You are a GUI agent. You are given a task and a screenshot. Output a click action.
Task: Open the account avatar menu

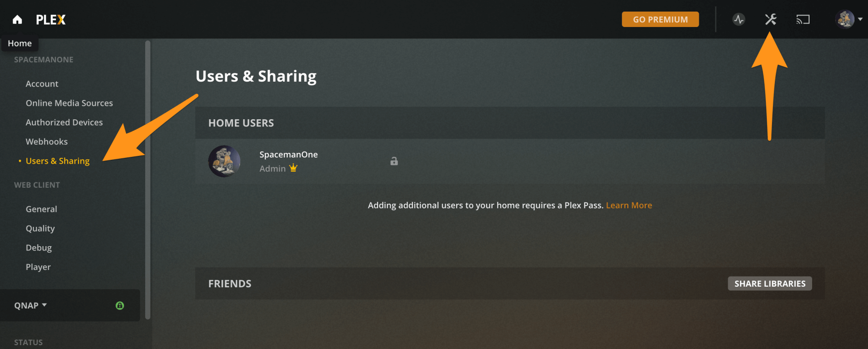point(849,19)
